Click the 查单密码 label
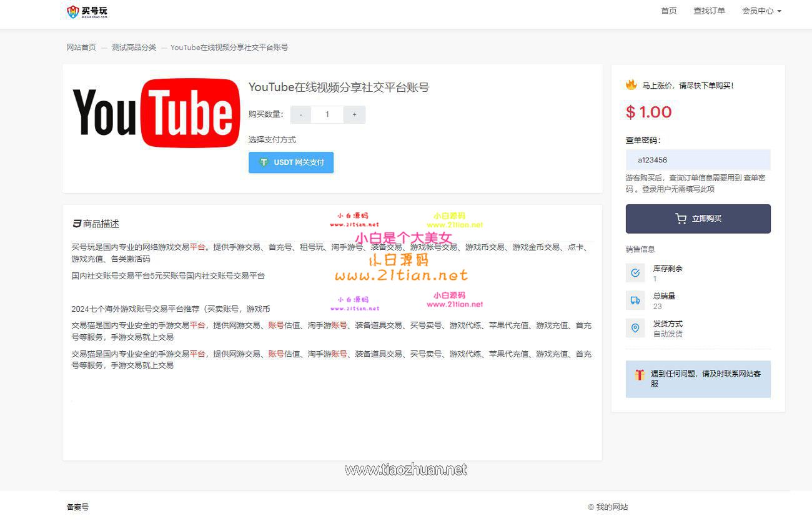 [643, 141]
